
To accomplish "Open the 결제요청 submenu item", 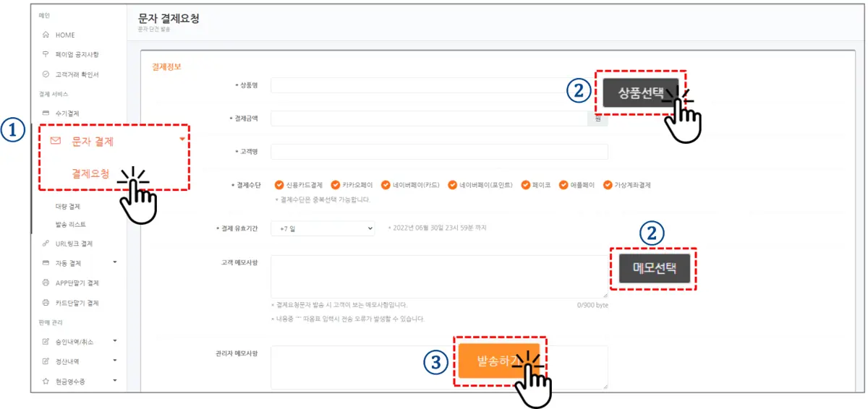I will click(x=90, y=173).
